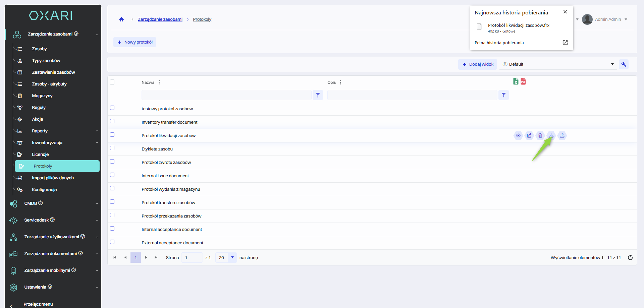644x308 pixels.
Task: Open Magazyny in the sidebar
Action: coord(42,96)
